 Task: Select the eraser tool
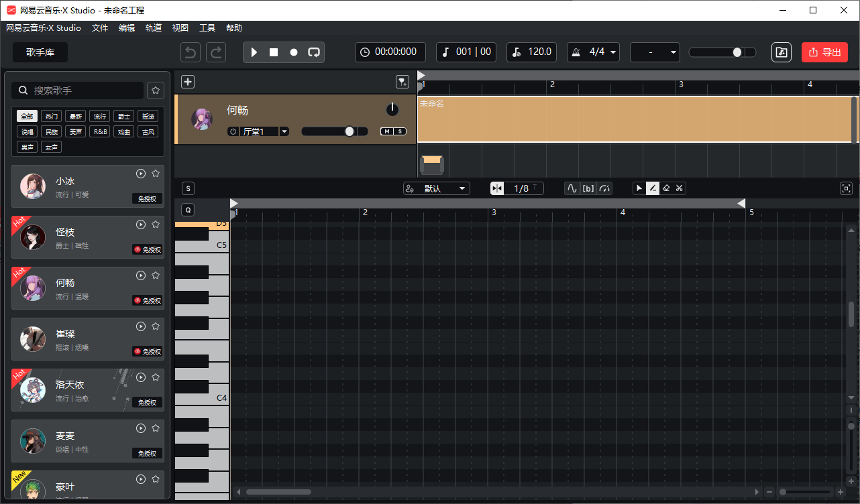666,188
